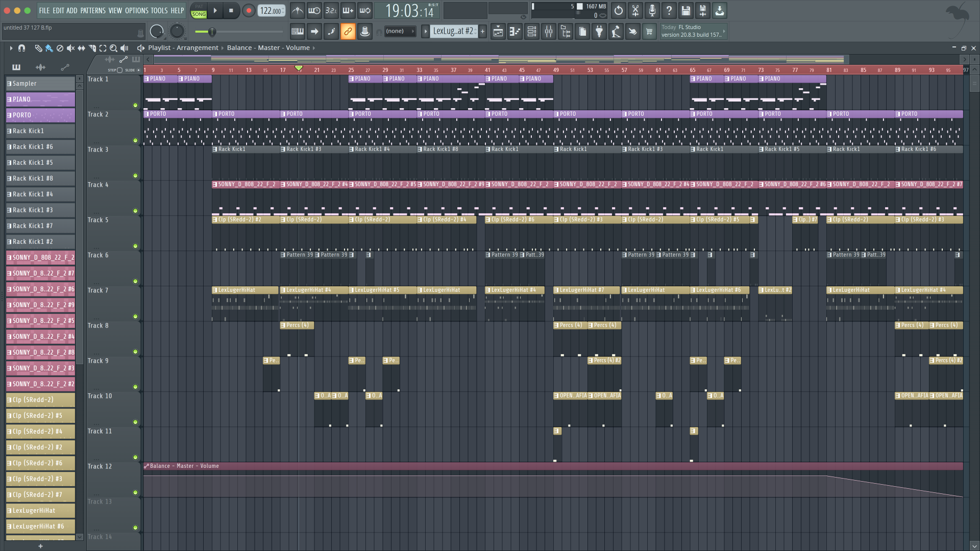Adjust the master volume knob

coord(157,32)
